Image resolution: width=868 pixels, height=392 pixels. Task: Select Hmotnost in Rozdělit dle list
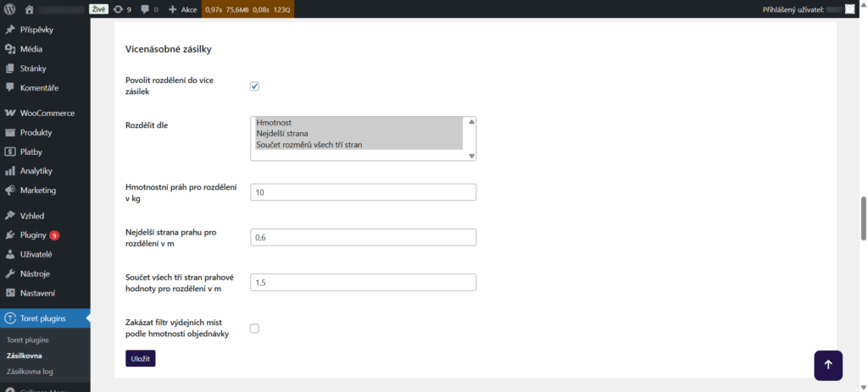(359, 123)
